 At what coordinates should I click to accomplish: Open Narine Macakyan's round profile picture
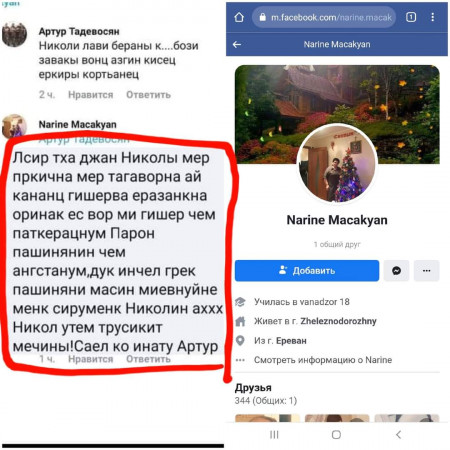pyautogui.click(x=337, y=163)
